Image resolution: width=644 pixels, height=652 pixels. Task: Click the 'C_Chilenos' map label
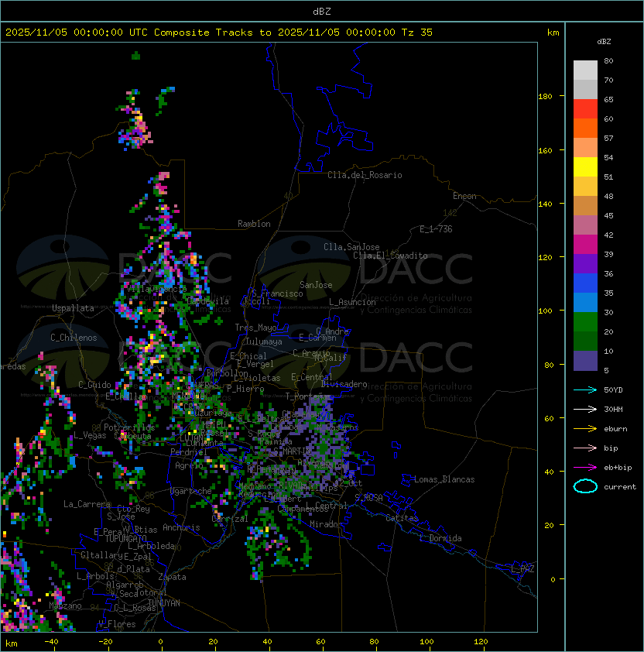tap(74, 338)
